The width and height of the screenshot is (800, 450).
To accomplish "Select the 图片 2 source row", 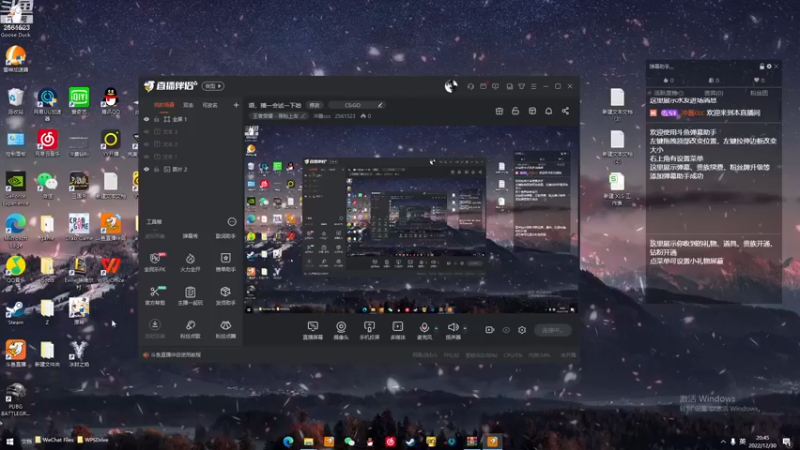I will point(190,169).
